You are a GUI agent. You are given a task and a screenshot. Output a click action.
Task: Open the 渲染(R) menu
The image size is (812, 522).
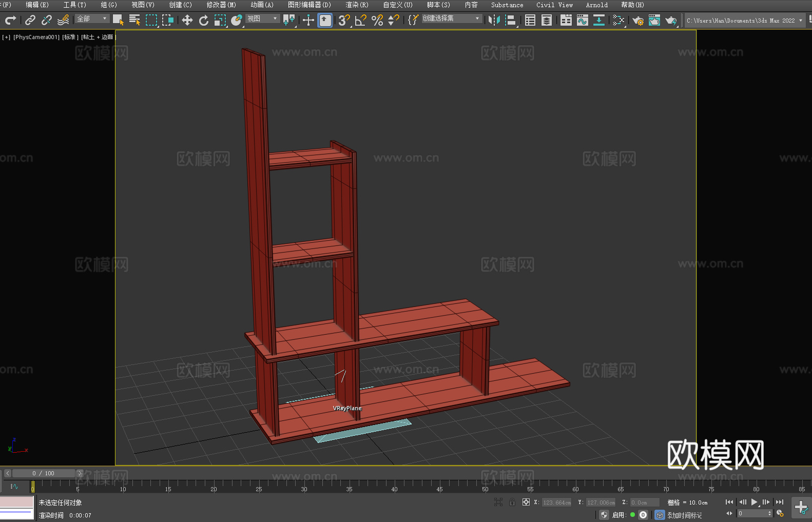(357, 5)
